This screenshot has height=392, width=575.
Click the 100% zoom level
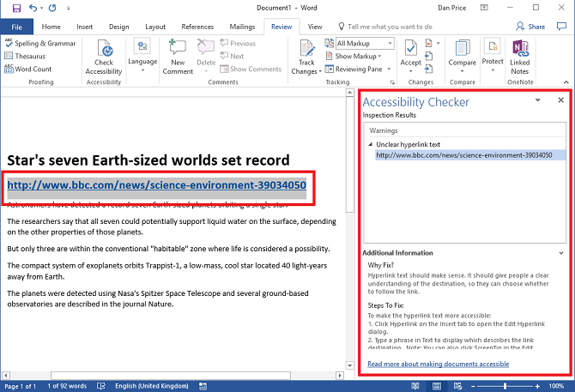click(556, 386)
